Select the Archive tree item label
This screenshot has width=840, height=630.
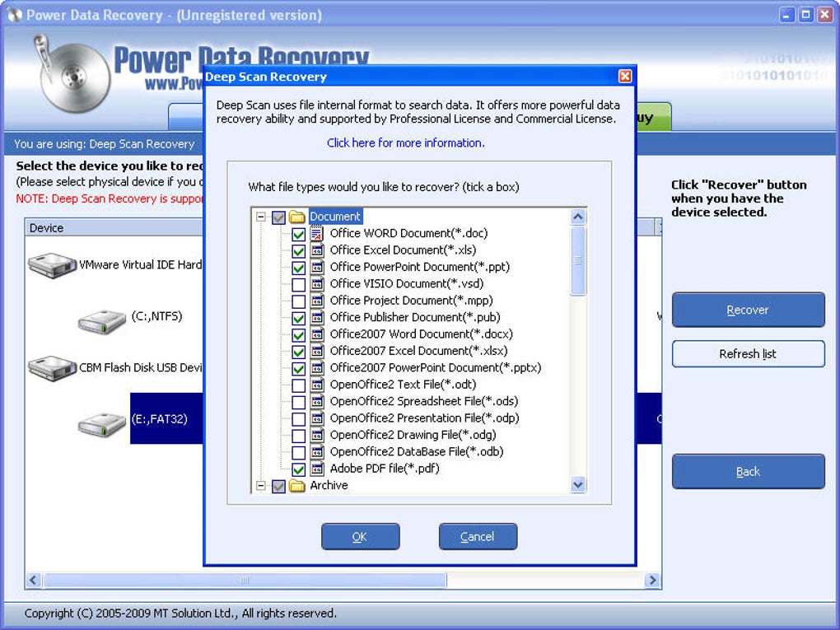(x=329, y=485)
